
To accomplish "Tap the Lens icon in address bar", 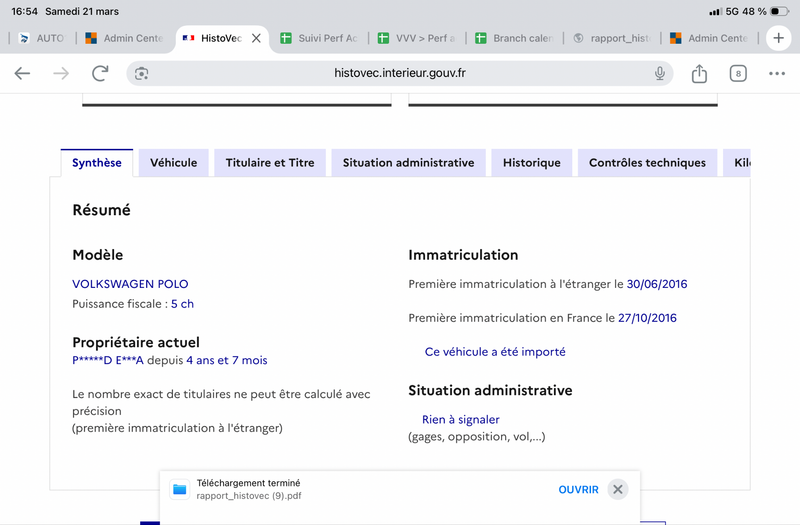I will click(142, 74).
